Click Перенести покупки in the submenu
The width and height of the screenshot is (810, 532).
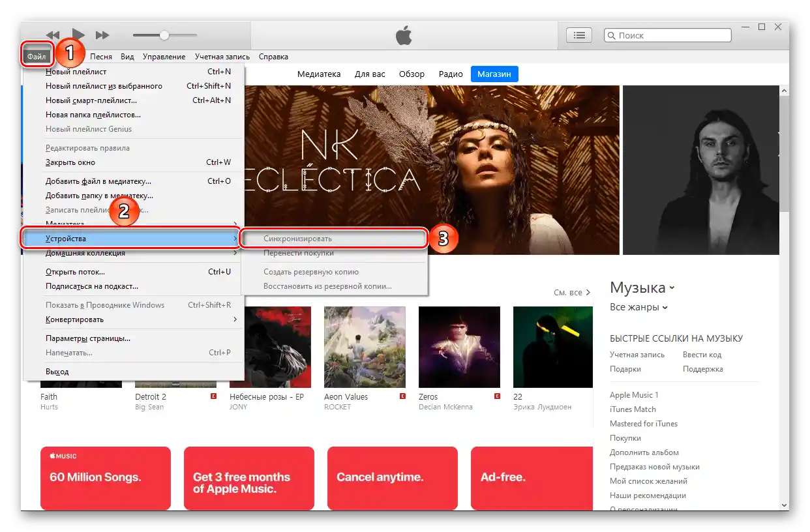[334, 253]
